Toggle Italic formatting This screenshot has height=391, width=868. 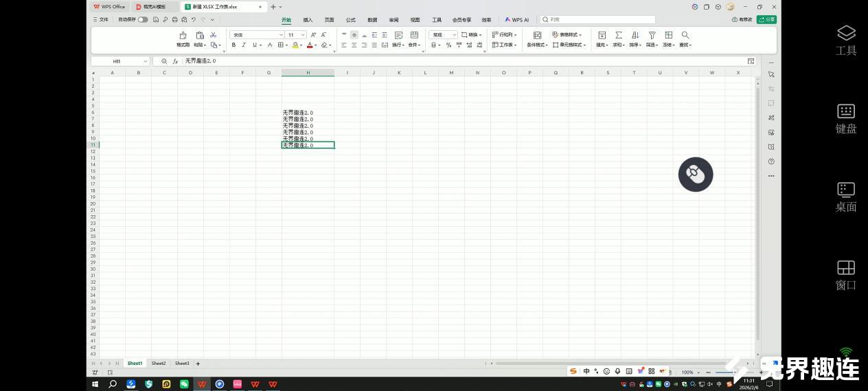[x=243, y=45]
